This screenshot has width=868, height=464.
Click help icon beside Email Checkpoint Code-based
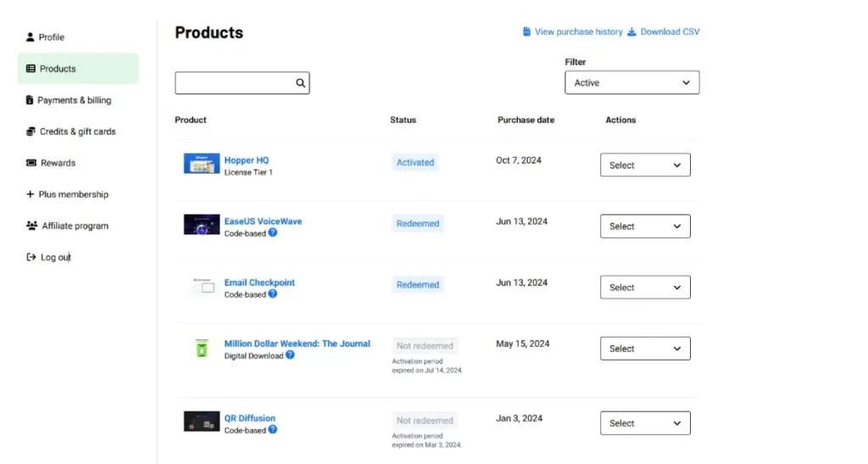273,293
